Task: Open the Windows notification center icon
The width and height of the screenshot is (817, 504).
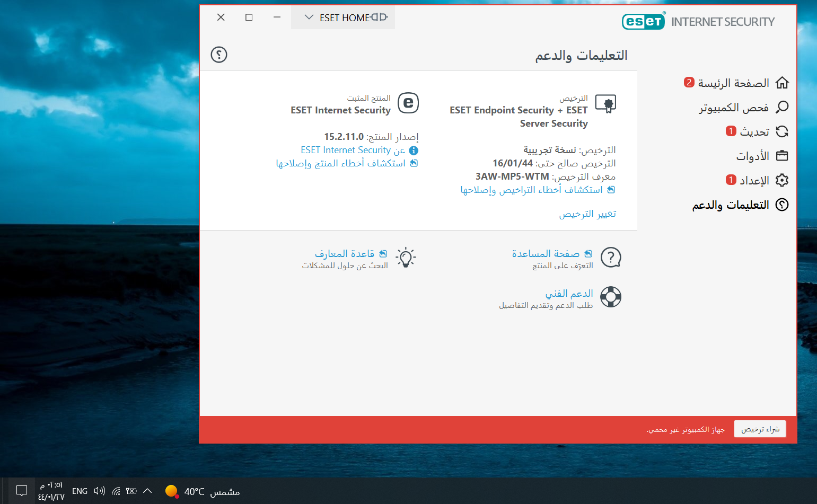Action: pyautogui.click(x=22, y=491)
